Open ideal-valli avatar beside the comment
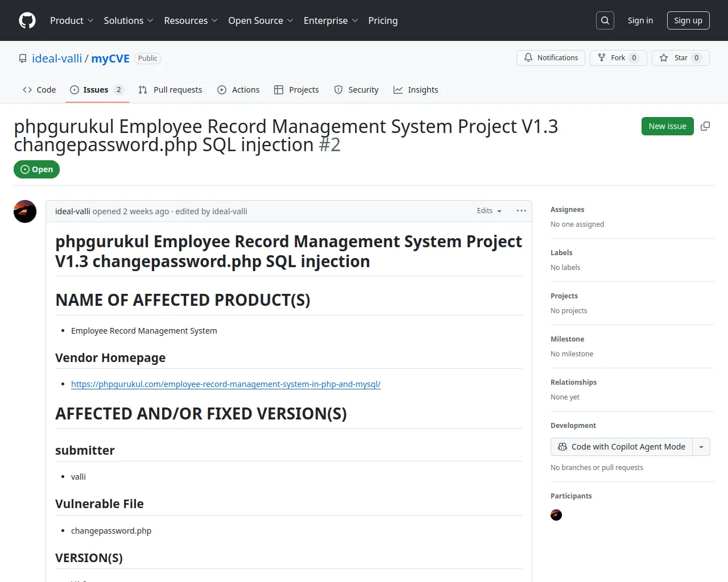 pyautogui.click(x=25, y=211)
